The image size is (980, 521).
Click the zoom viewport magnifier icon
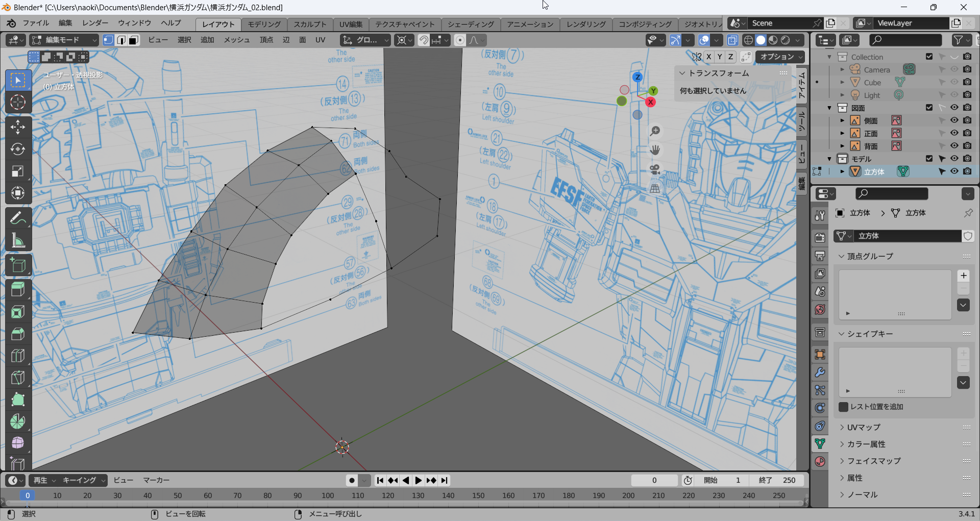click(655, 131)
